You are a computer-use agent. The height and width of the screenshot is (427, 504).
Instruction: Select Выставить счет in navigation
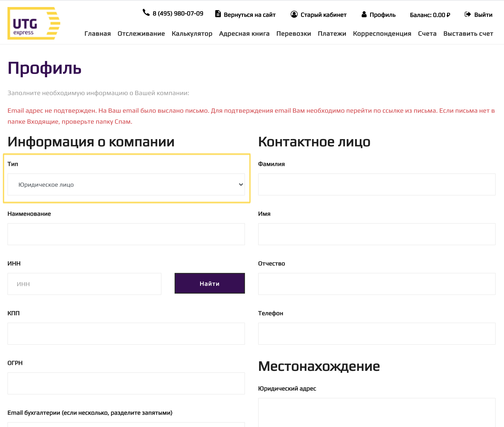tap(468, 34)
